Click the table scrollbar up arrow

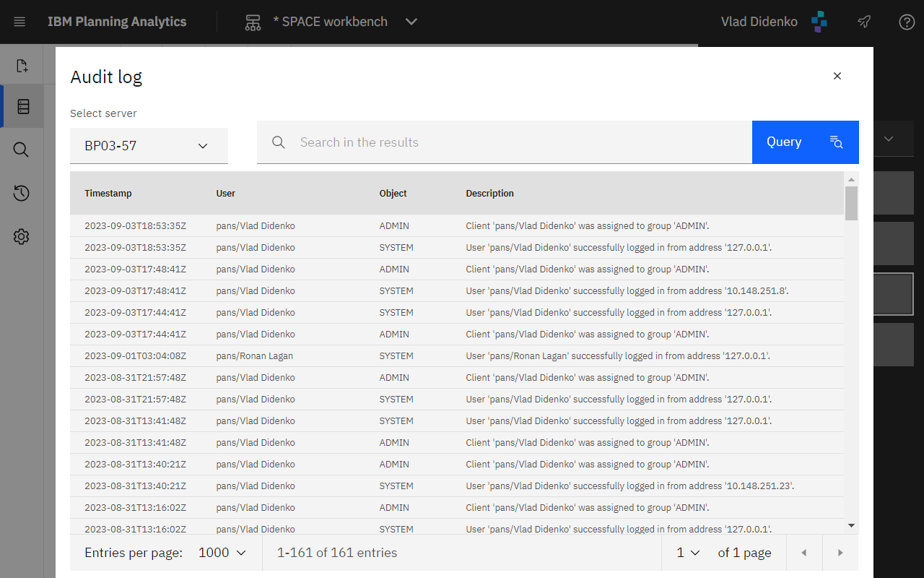pyautogui.click(x=852, y=179)
